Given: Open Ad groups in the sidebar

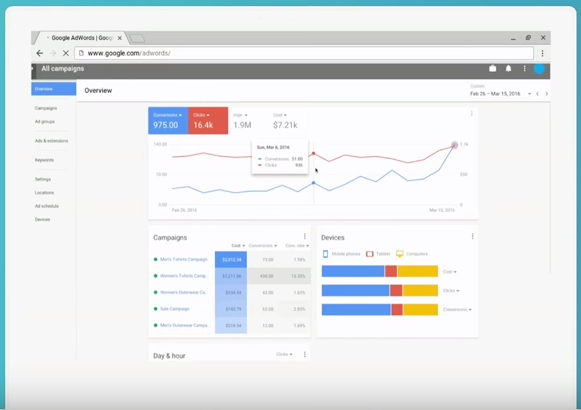Looking at the screenshot, I should click(45, 121).
